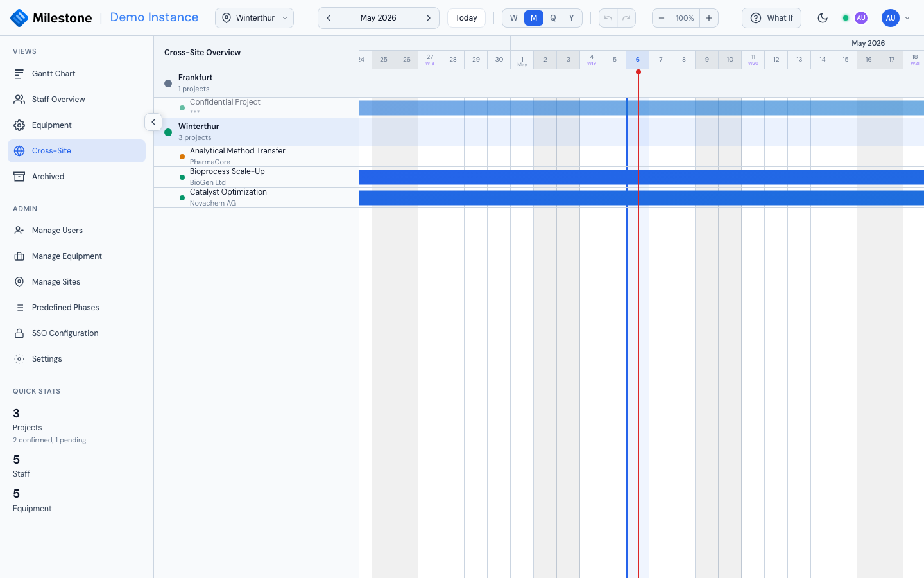Collapse the Frankfurt site group
The height and width of the screenshot is (578, 924).
pos(256,83)
